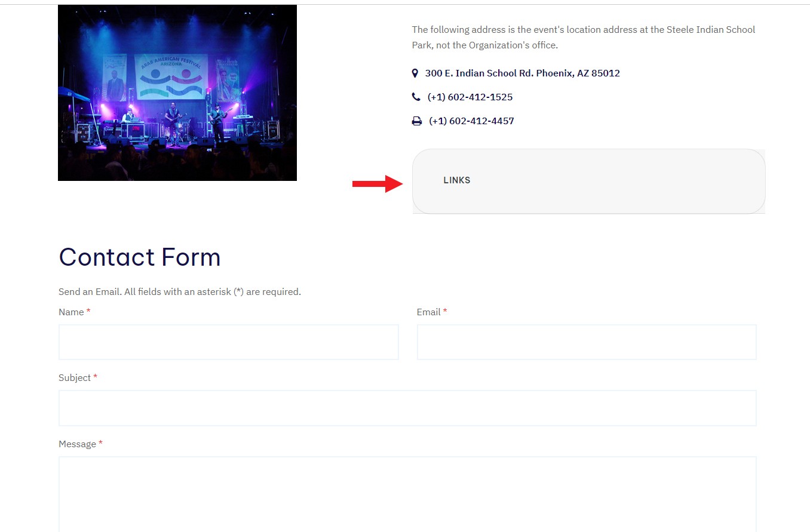
Task: Expand the LINKS panel
Action: pos(457,180)
